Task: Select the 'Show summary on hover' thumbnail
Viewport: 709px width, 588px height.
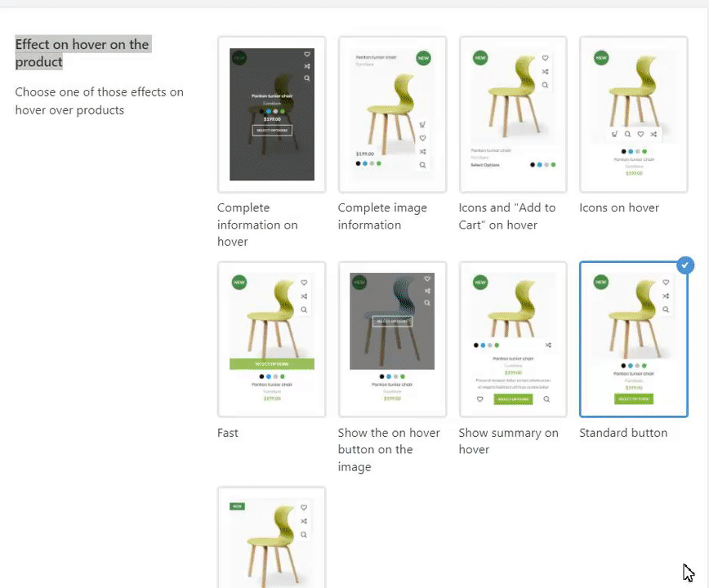Action: (513, 339)
